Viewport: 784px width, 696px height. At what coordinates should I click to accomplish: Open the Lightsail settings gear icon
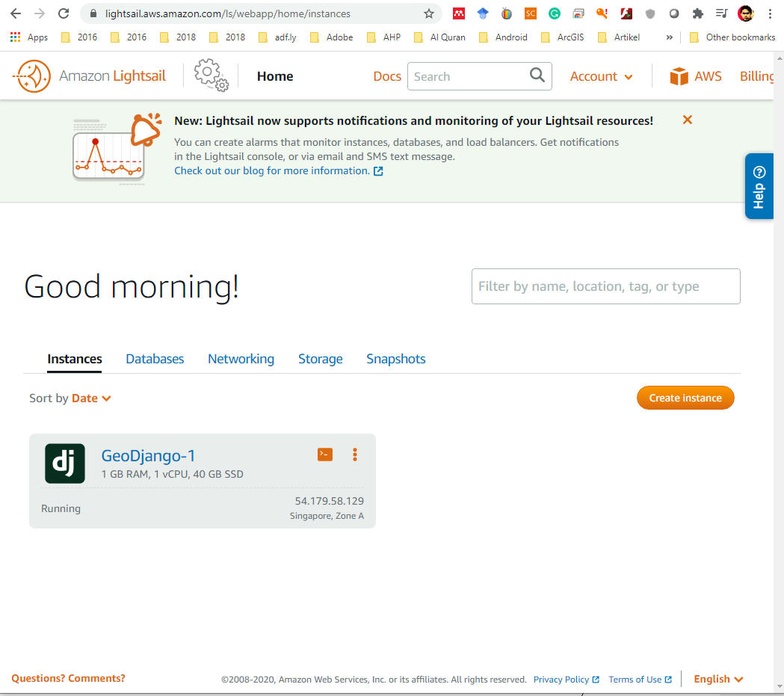click(x=211, y=76)
